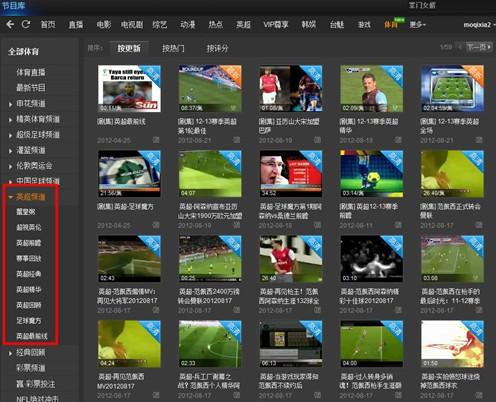Play the 03:14 yellow ball thumbnail
This screenshot has width=496, height=402.
(x=371, y=173)
